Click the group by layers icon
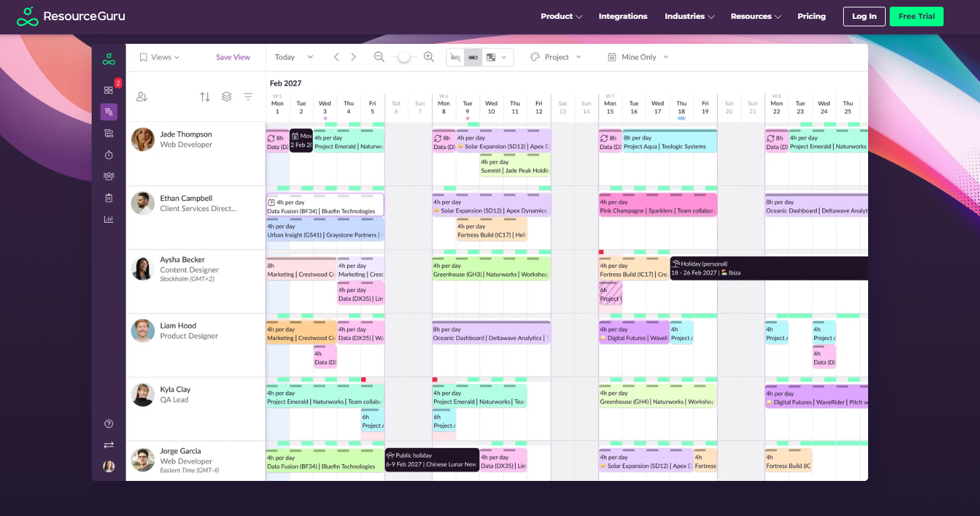Viewport: 980px width, 516px height. [x=226, y=96]
